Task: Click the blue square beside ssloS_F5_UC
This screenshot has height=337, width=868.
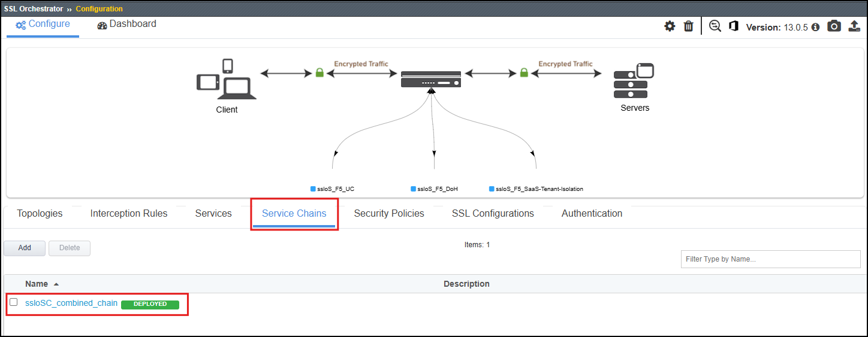Action: point(313,189)
